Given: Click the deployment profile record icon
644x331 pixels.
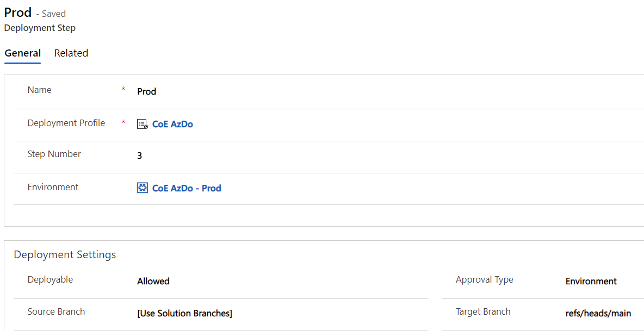Looking at the screenshot, I should [x=142, y=124].
